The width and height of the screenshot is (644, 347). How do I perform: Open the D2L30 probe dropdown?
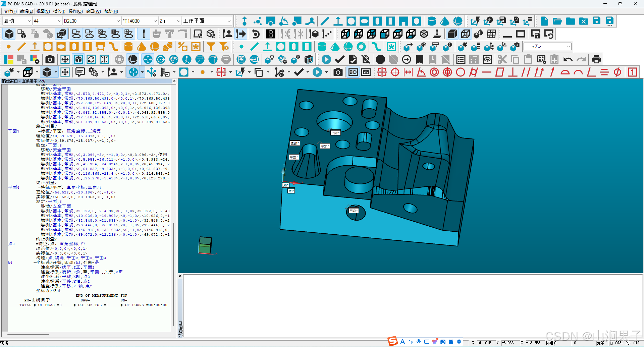(x=118, y=21)
